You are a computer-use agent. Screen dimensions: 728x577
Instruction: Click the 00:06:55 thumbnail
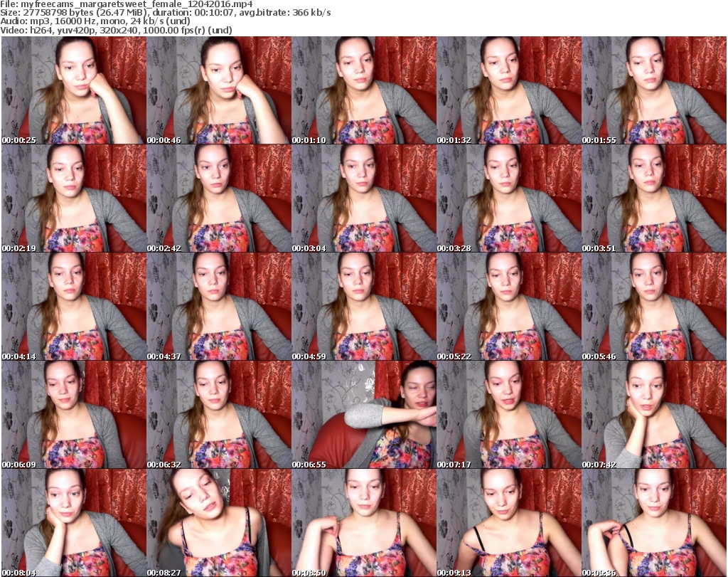point(364,415)
